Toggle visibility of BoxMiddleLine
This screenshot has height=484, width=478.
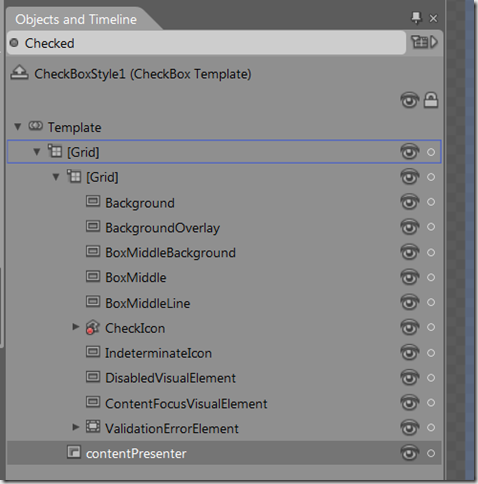click(x=409, y=302)
